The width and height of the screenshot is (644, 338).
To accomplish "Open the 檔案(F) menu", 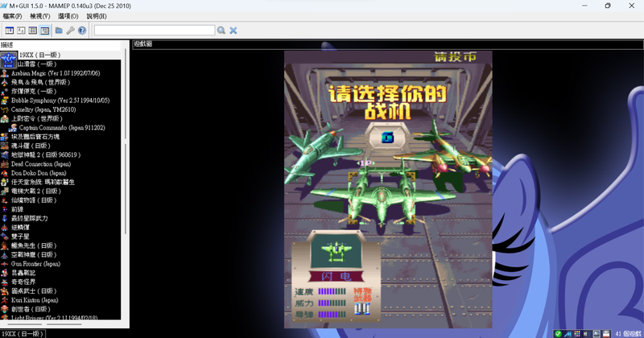I will pyautogui.click(x=12, y=16).
